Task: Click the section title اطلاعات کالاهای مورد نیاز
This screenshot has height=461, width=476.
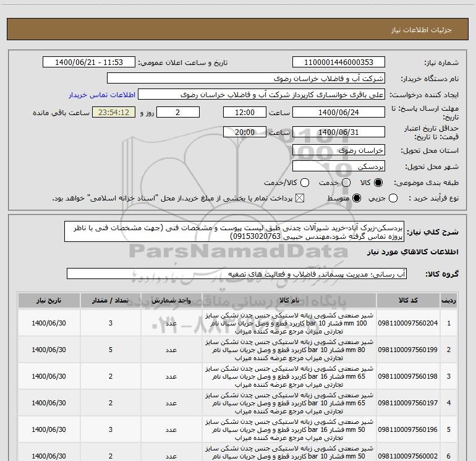Action: [413, 252]
